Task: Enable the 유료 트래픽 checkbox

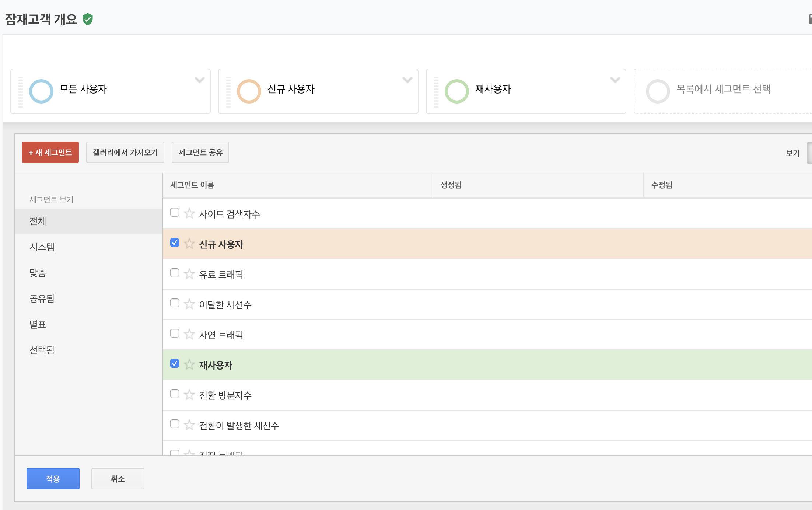Action: 175,273
